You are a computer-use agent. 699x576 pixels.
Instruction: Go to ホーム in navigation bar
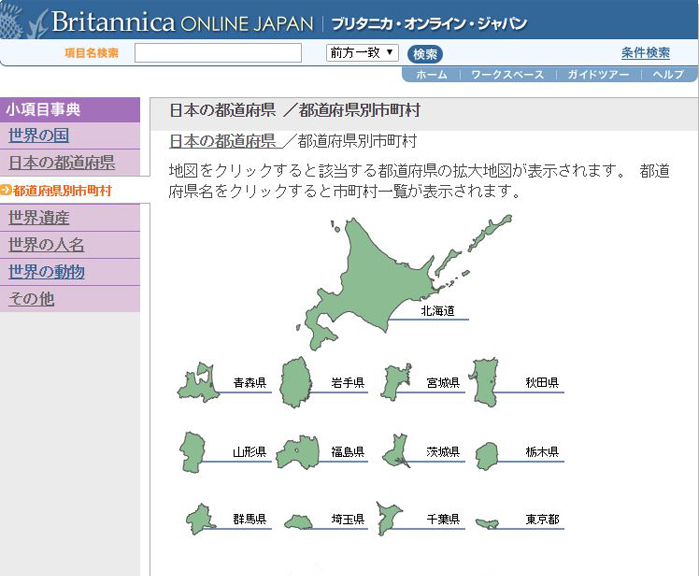point(432,74)
